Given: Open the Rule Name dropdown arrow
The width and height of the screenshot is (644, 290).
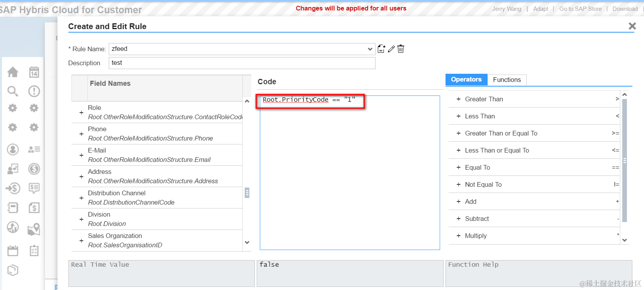Looking at the screenshot, I should click(370, 49).
